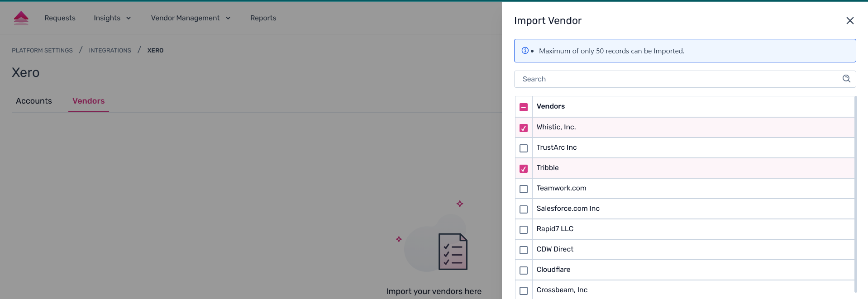Click the pink app logo icon
Image resolution: width=868 pixels, height=299 pixels.
click(x=21, y=18)
